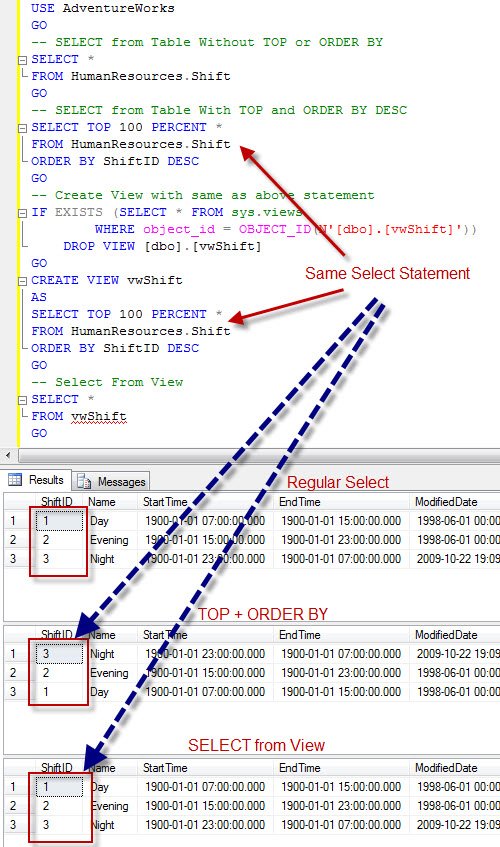Click ShiftID column header in top result grid
This screenshot has width=500, height=847.
(57, 502)
